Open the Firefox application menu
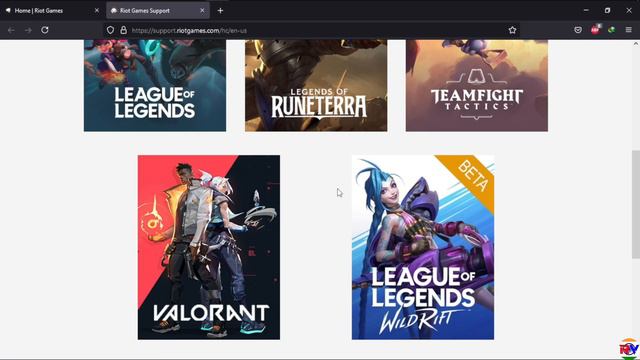 pos(629,30)
